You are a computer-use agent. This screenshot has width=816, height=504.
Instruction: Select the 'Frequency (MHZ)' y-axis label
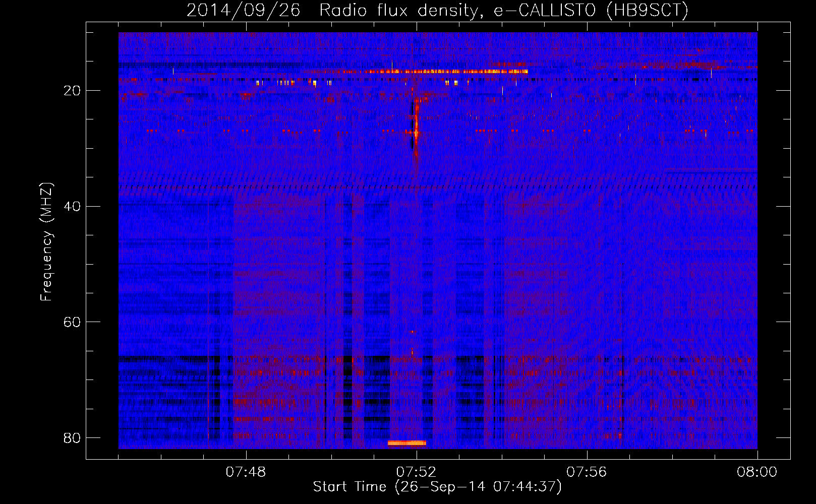(x=46, y=242)
